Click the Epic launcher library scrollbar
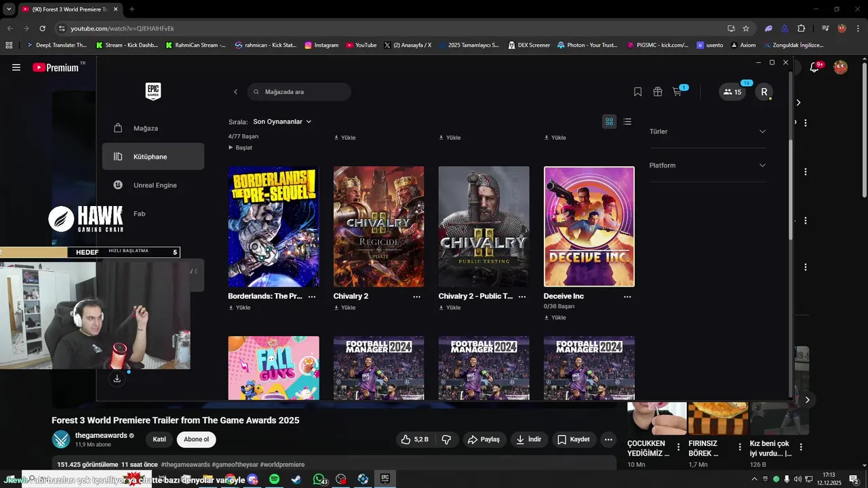The height and width of the screenshot is (488, 868). pyautogui.click(x=790, y=190)
